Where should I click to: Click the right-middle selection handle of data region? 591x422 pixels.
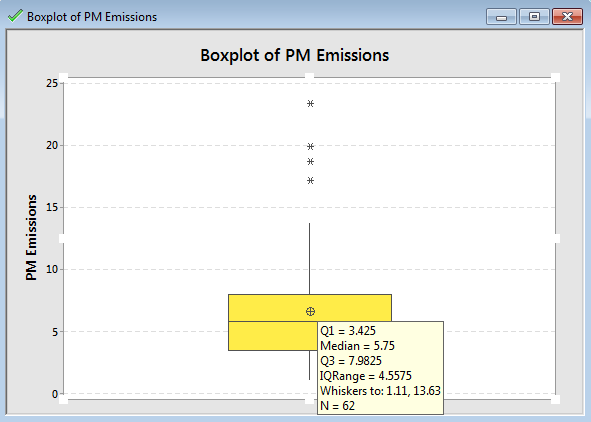[556, 238]
